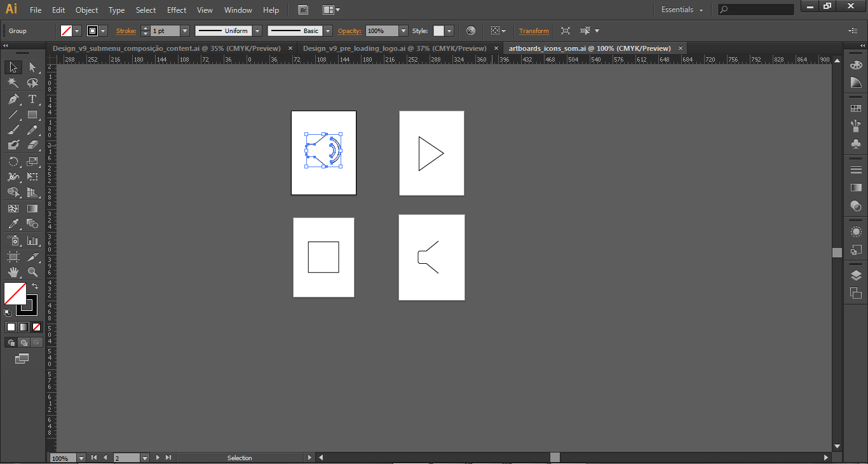
Task: Pick the Type tool
Action: coord(32,99)
